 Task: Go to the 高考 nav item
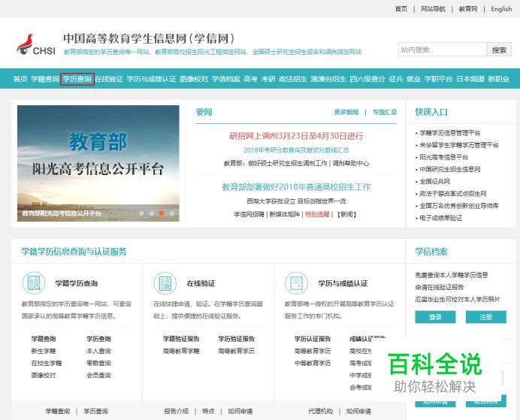[x=250, y=79]
